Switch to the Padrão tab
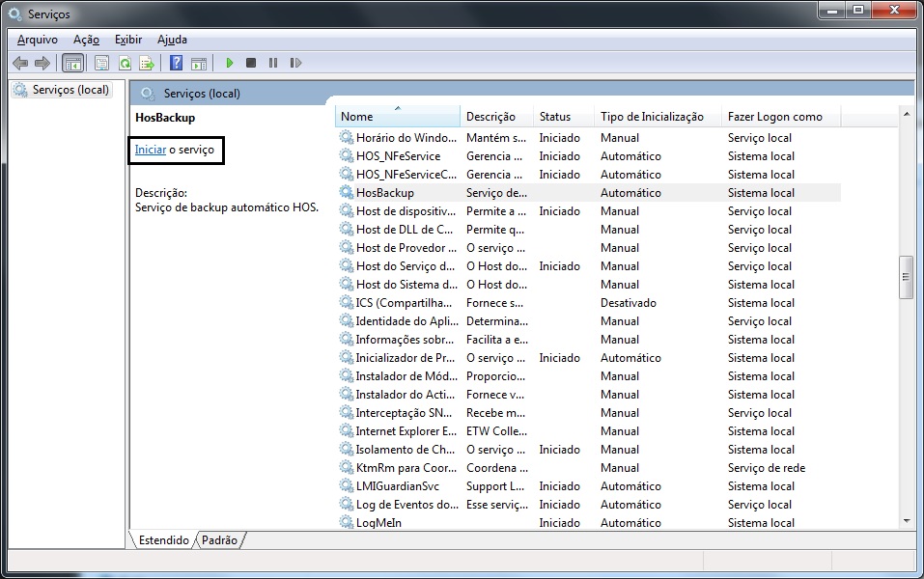The width and height of the screenshot is (924, 579). (220, 540)
